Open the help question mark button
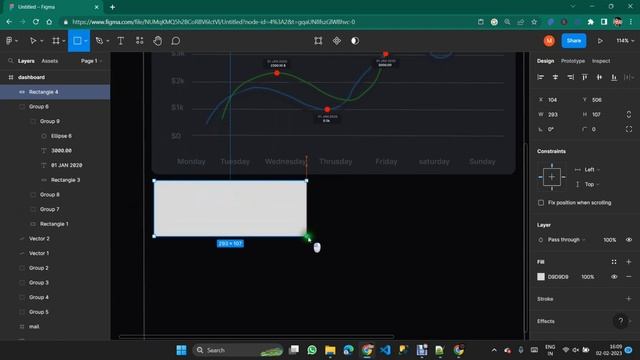The image size is (640, 360). tap(620, 321)
